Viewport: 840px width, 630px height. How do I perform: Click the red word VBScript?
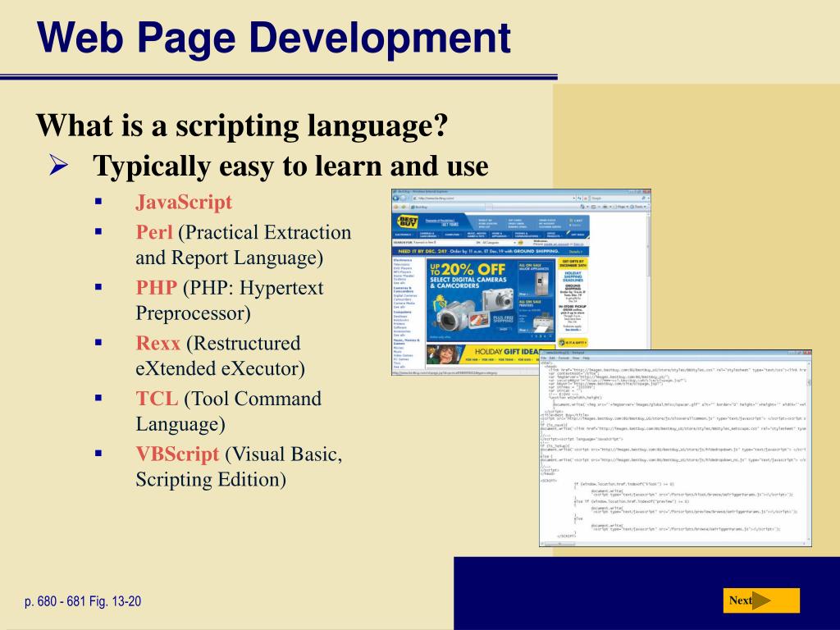[177, 454]
